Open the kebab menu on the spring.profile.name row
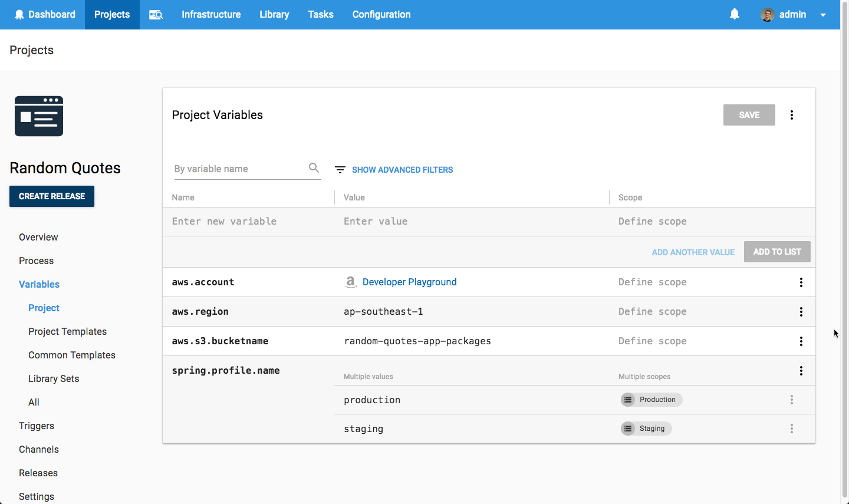The image size is (849, 504). pyautogui.click(x=801, y=371)
